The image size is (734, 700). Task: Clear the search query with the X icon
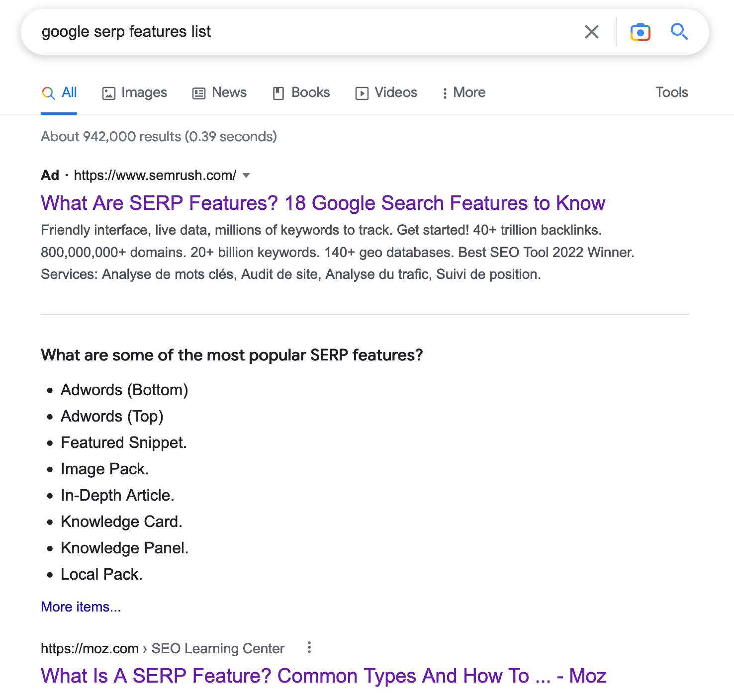click(x=591, y=31)
